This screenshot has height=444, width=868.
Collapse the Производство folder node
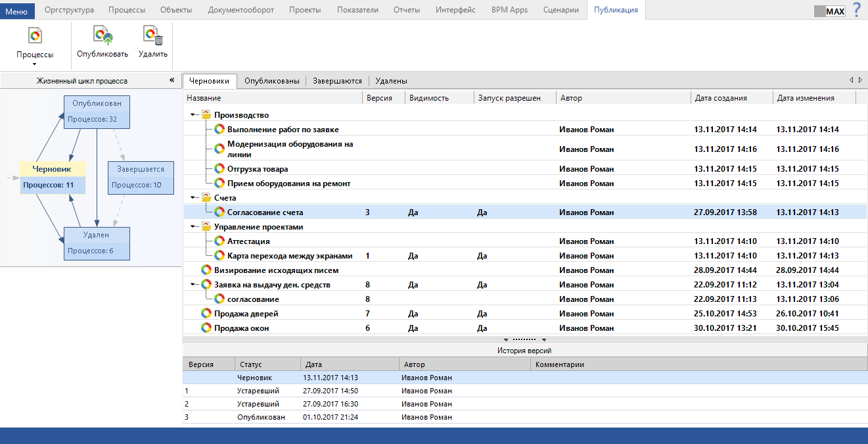point(193,115)
